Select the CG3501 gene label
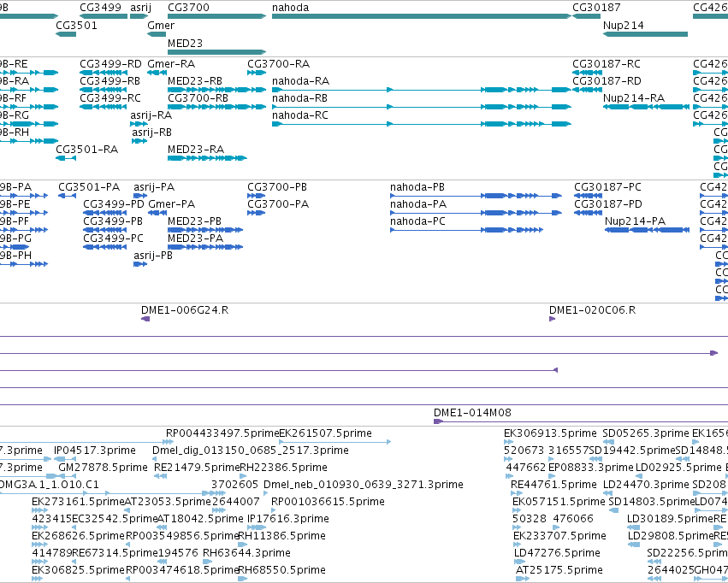 (76, 26)
